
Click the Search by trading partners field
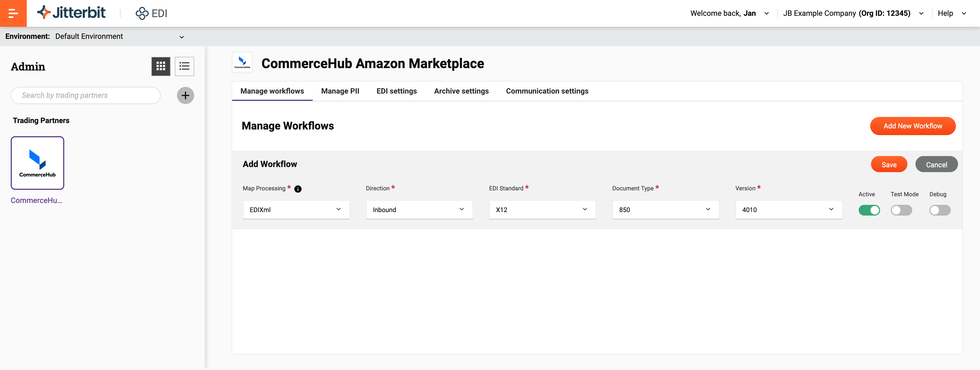coord(86,95)
